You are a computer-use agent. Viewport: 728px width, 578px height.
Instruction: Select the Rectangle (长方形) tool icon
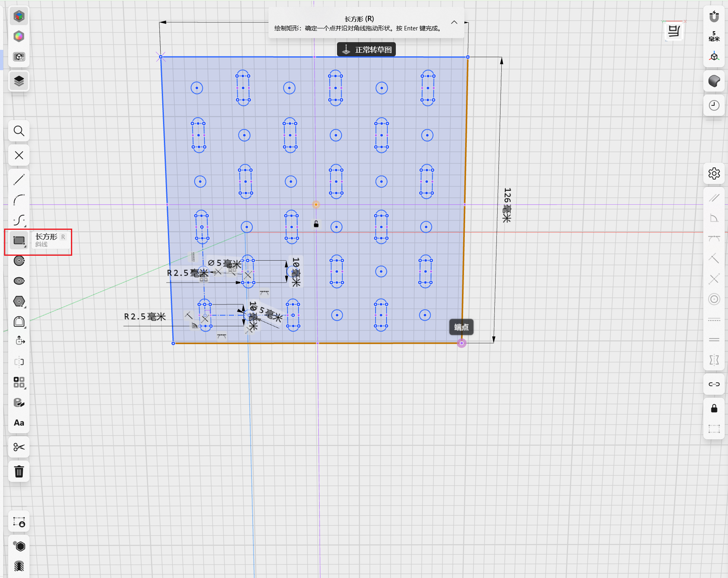coord(19,240)
